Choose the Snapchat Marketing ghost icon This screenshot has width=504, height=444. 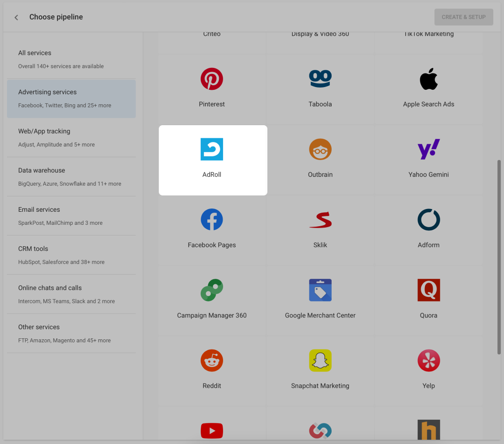click(x=320, y=360)
